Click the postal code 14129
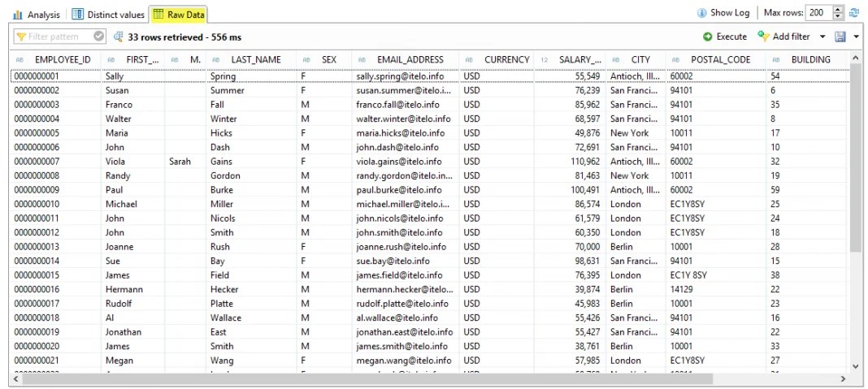Viewport: 868px width, 389px height. tap(681, 289)
